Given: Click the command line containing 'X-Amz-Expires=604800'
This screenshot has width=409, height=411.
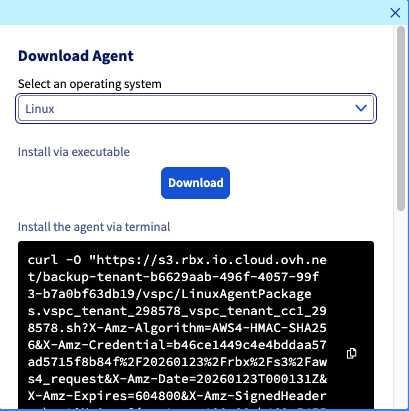Looking at the screenshot, I should click(x=177, y=396).
